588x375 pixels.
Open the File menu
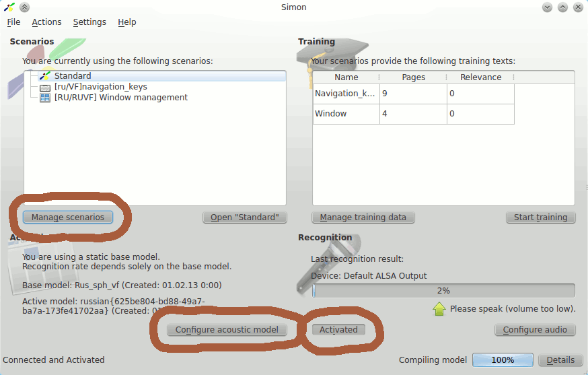point(14,22)
